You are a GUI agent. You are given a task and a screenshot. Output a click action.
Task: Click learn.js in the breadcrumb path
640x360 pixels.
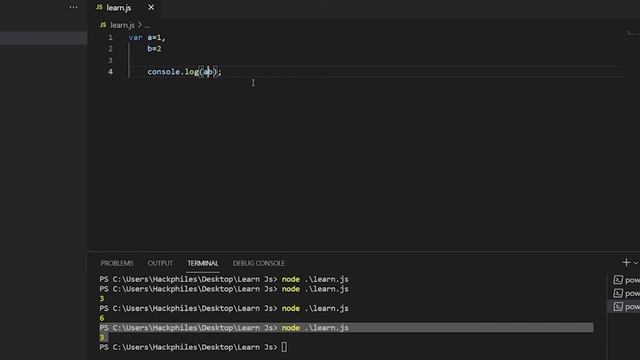[122, 25]
